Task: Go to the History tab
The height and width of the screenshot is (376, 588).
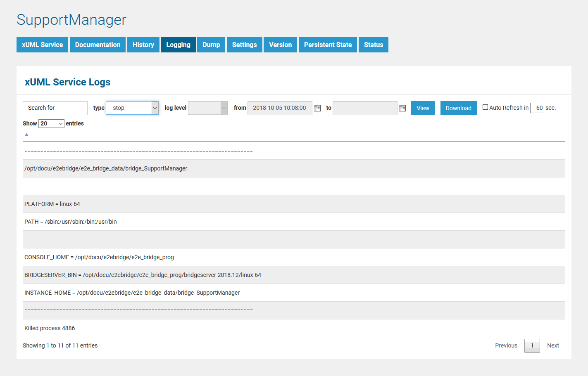Action: tap(143, 45)
